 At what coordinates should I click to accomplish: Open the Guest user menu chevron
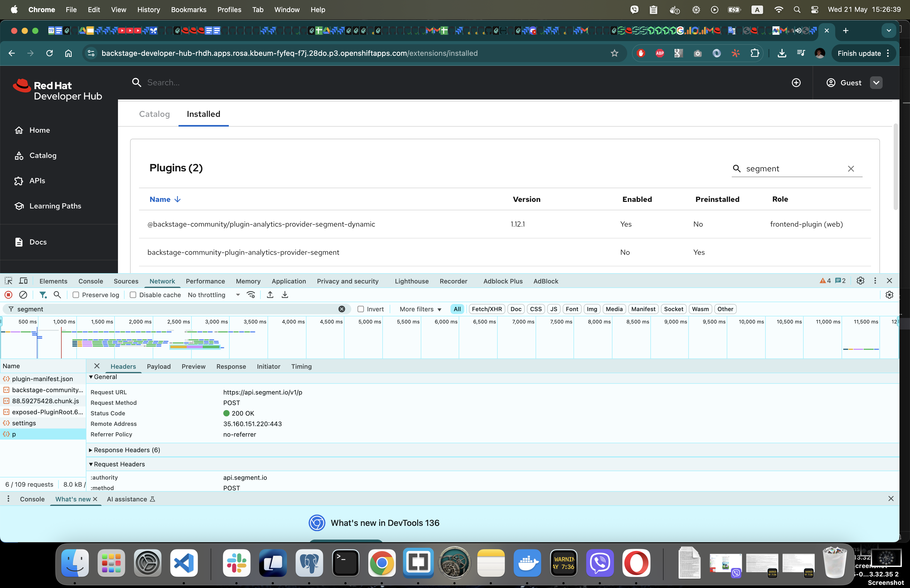876,82
